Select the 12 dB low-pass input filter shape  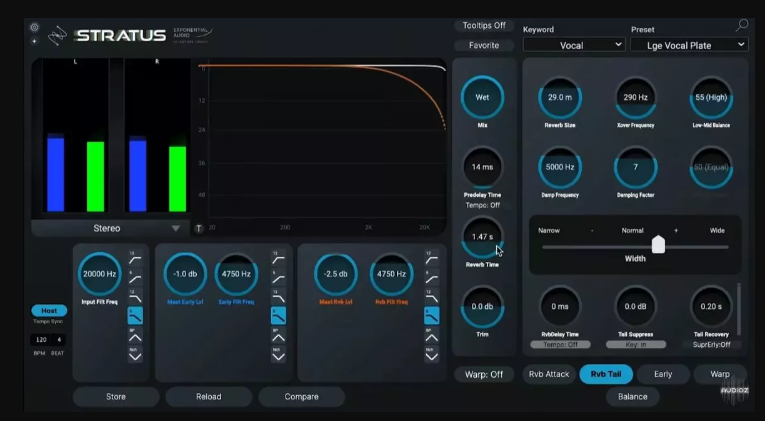tap(135, 297)
